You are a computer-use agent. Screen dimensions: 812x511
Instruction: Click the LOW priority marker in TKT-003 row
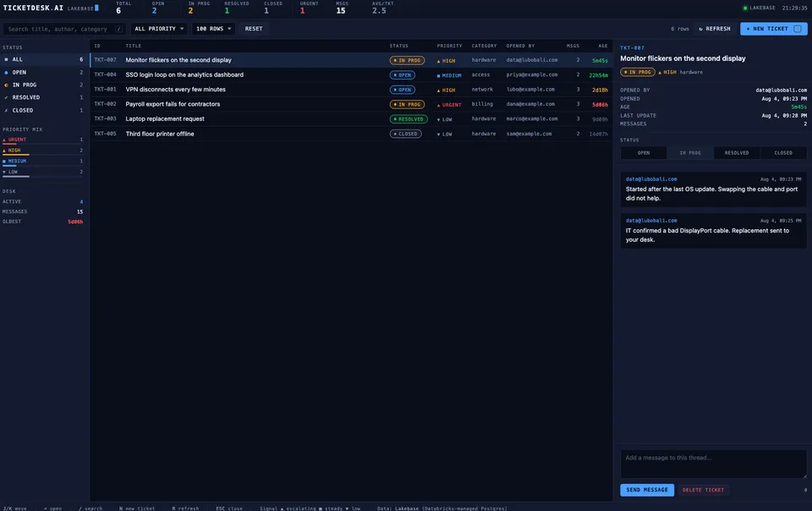[x=439, y=119]
